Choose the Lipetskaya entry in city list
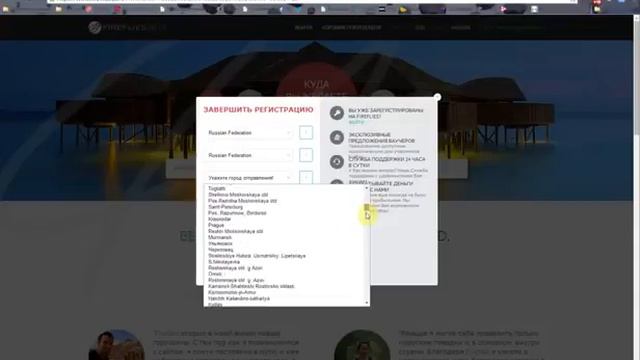640x360 pixels. point(257,256)
